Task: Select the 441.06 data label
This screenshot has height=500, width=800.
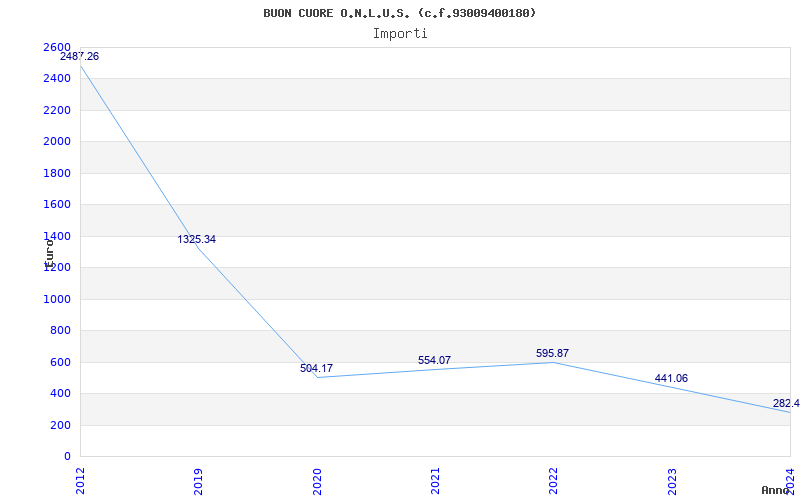Action: coord(671,378)
